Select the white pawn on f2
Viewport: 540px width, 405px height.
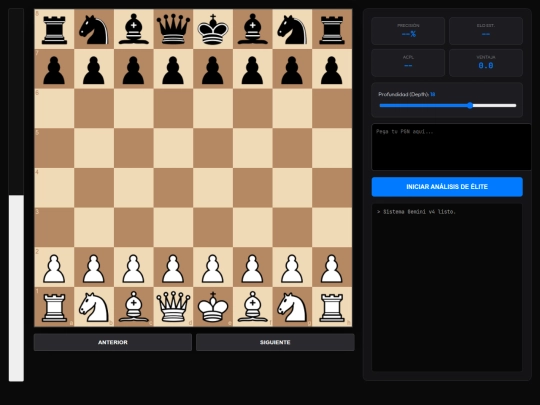point(252,268)
